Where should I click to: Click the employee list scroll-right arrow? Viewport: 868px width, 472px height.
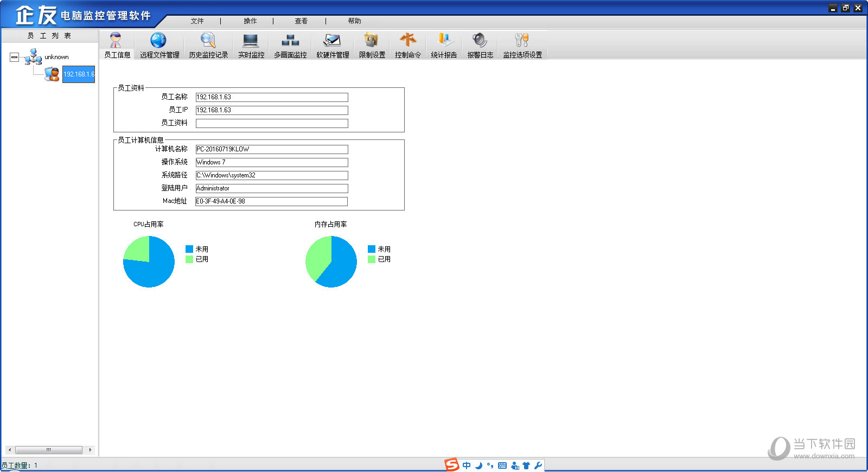[x=90, y=450]
